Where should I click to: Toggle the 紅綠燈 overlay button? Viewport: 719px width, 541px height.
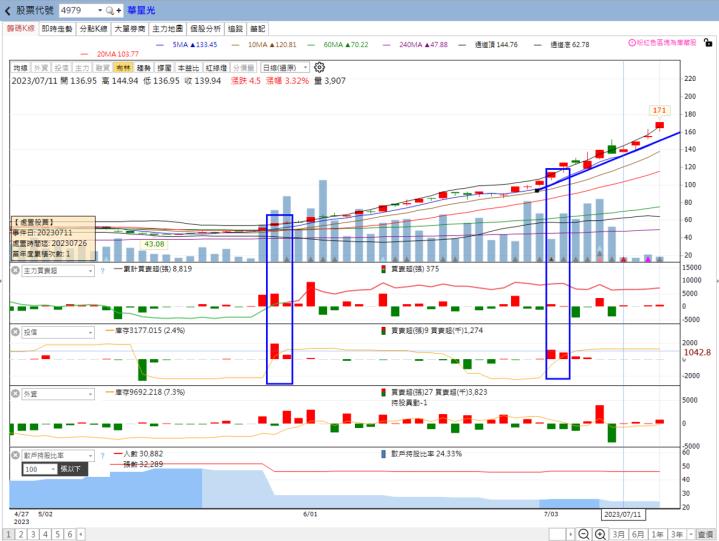(216, 68)
